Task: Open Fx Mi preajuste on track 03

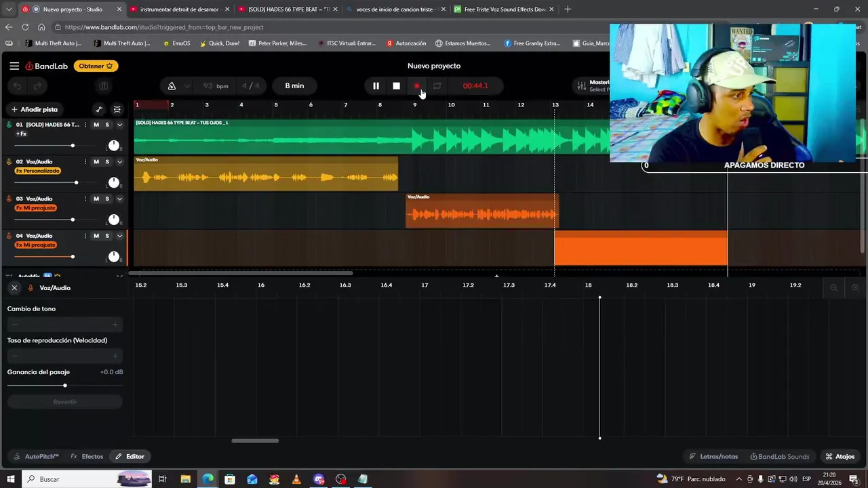Action: pos(35,208)
